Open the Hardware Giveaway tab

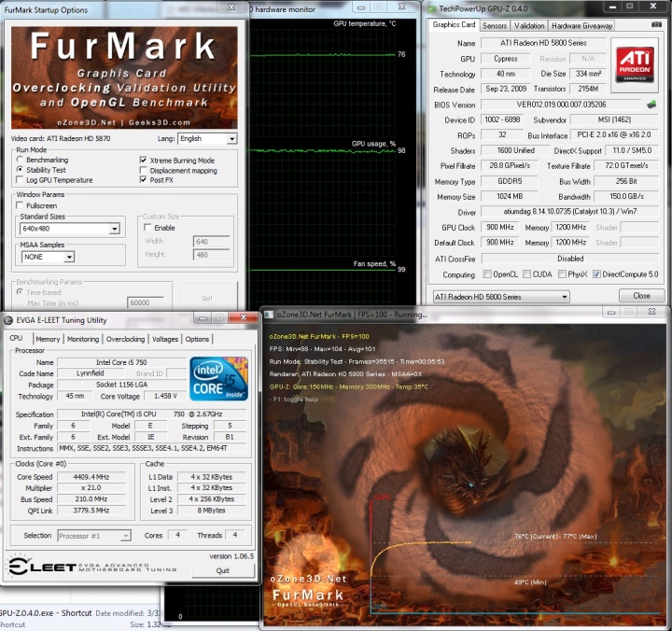click(x=581, y=26)
